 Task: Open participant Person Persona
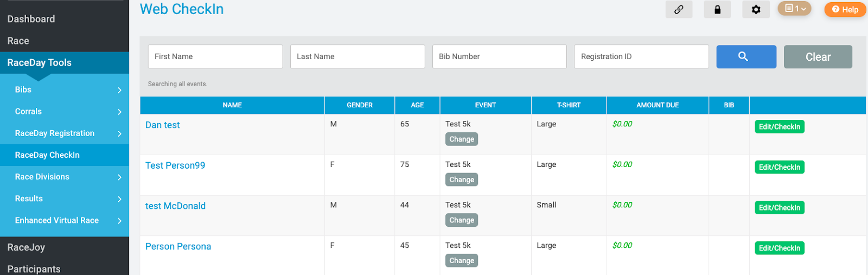(x=178, y=246)
